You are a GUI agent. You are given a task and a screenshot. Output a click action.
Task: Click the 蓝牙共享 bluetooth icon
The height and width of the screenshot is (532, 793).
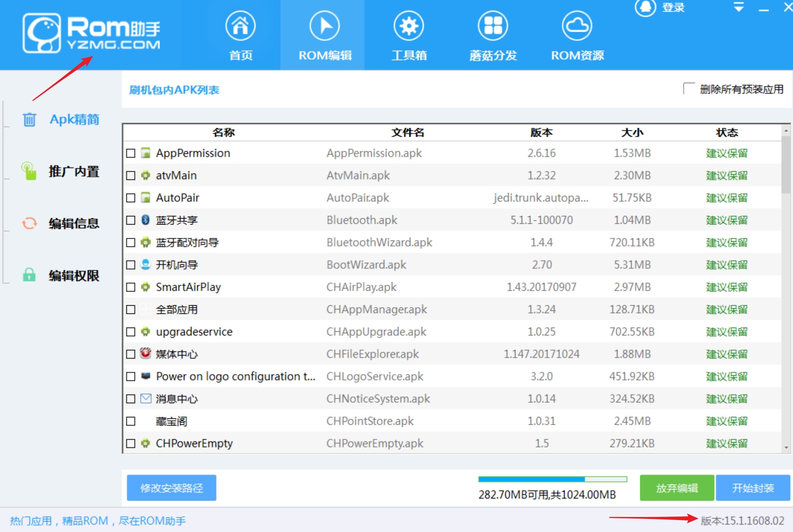pos(146,220)
